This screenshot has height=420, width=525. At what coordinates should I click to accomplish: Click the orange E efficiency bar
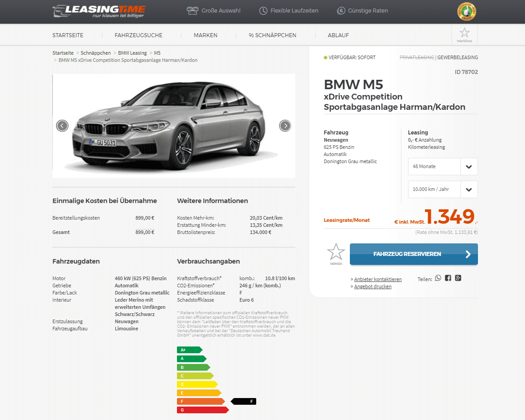point(199,393)
